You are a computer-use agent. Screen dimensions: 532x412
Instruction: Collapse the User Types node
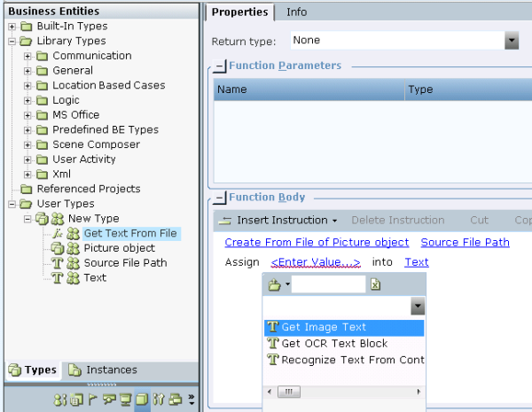point(12,204)
